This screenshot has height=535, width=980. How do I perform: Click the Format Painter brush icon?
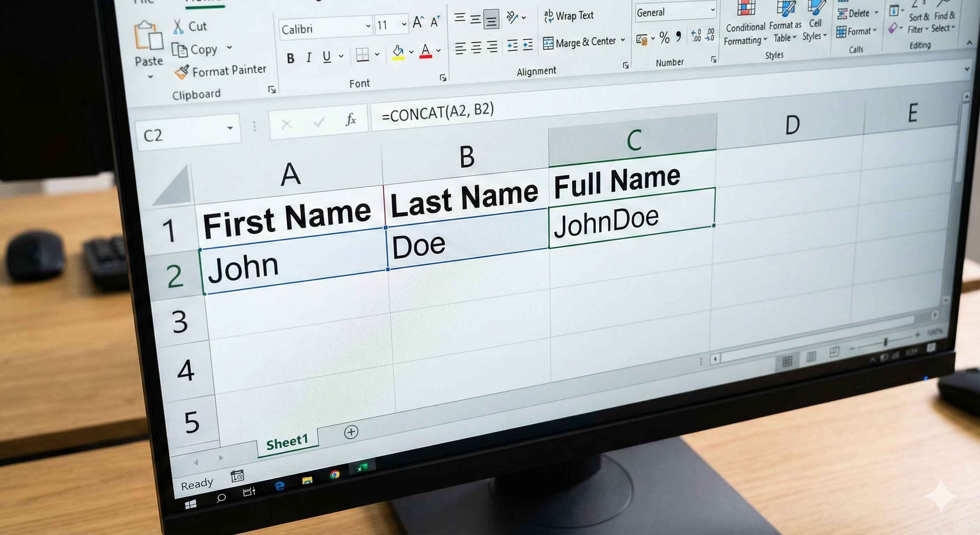(182, 72)
